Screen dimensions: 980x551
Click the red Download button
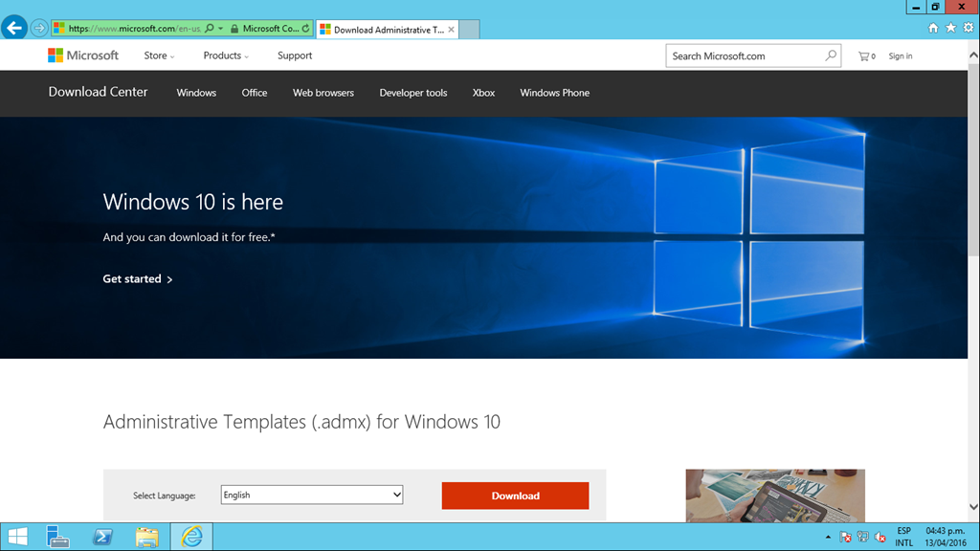pyautogui.click(x=515, y=496)
